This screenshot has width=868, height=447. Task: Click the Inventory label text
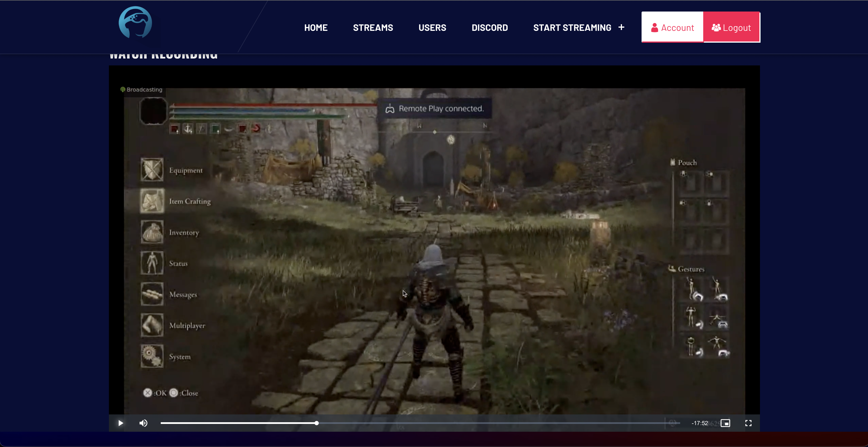tap(184, 232)
